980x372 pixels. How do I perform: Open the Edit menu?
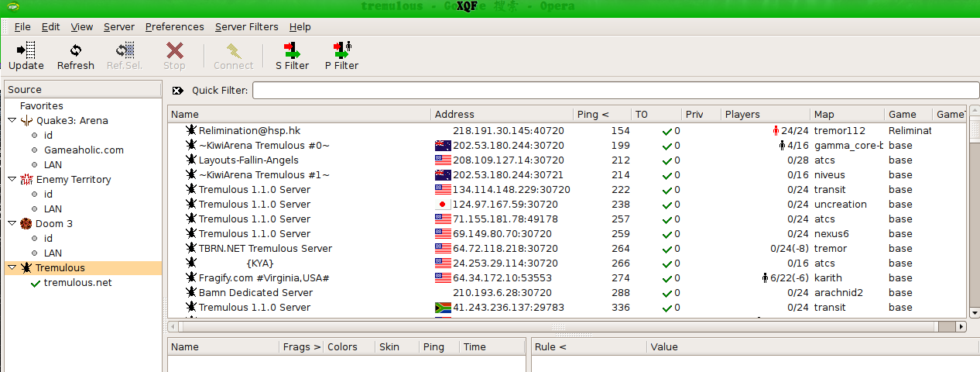51,26
